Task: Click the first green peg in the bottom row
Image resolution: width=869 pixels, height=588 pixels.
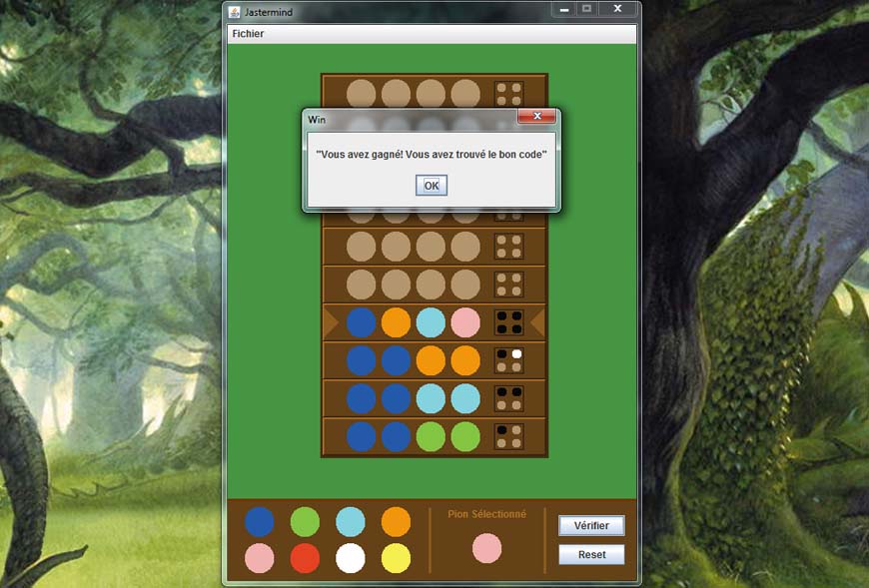Action: click(431, 437)
